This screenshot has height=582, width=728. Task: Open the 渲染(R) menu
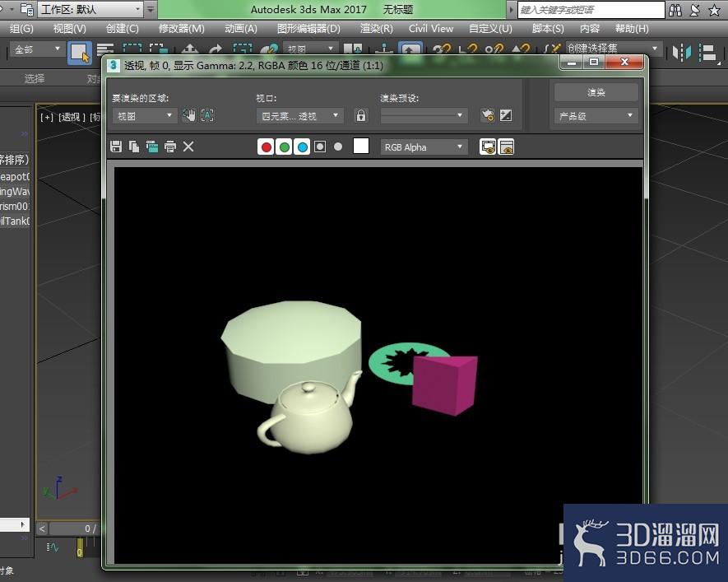376,29
